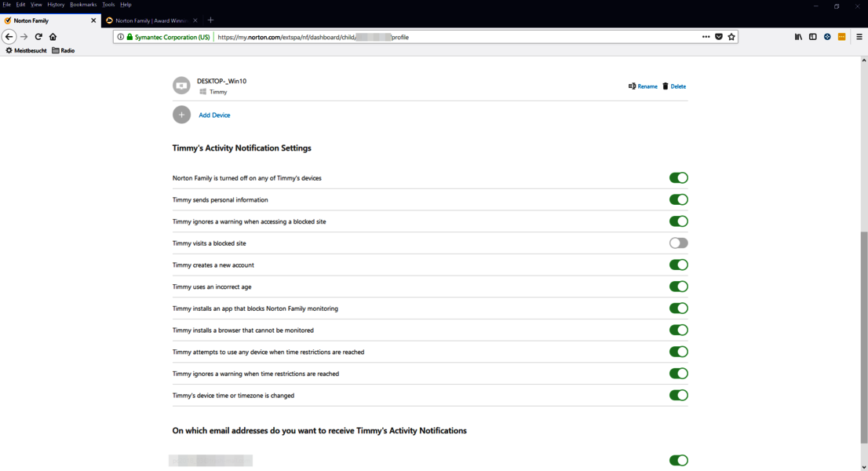
Task: Reload the current Norton Family page
Action: click(38, 37)
